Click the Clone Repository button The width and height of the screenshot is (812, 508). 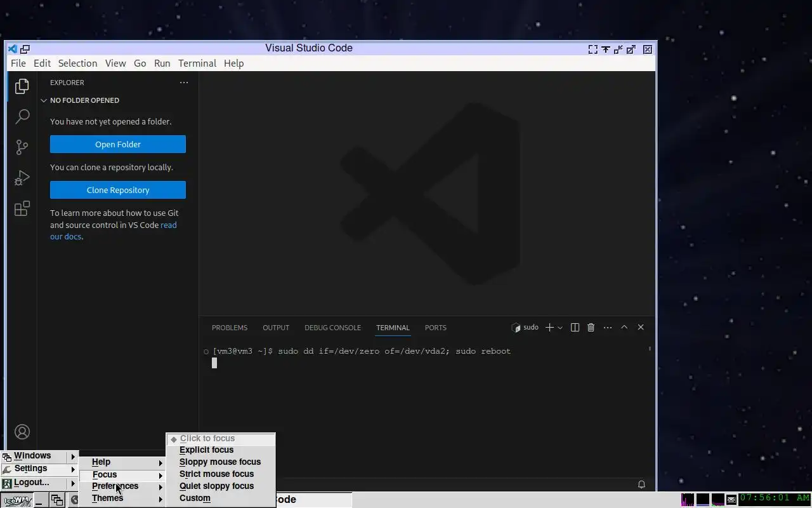(118, 190)
